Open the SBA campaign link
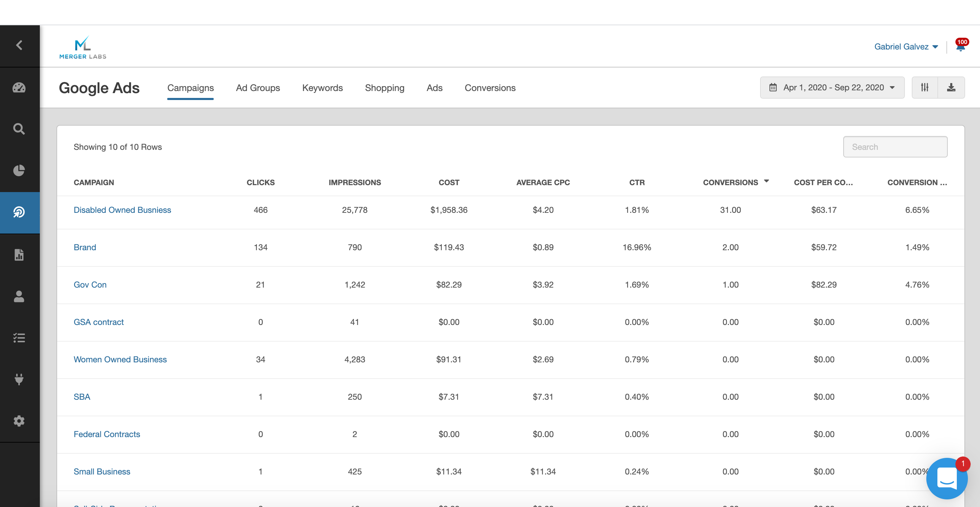This screenshot has height=507, width=980. [82, 397]
